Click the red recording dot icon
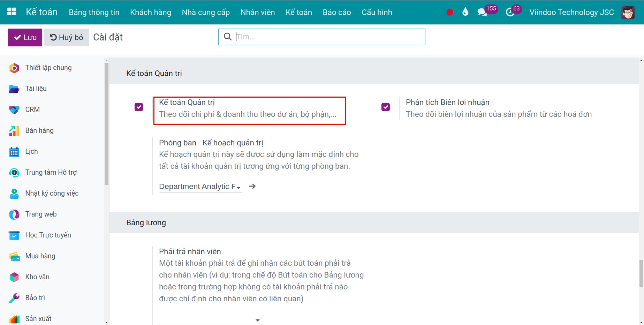The height and width of the screenshot is (325, 644). (450, 12)
